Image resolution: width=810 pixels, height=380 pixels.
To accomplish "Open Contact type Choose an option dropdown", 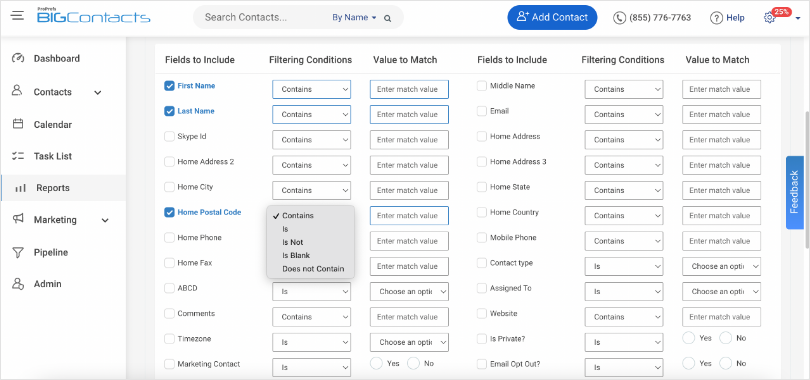I will tap(722, 266).
